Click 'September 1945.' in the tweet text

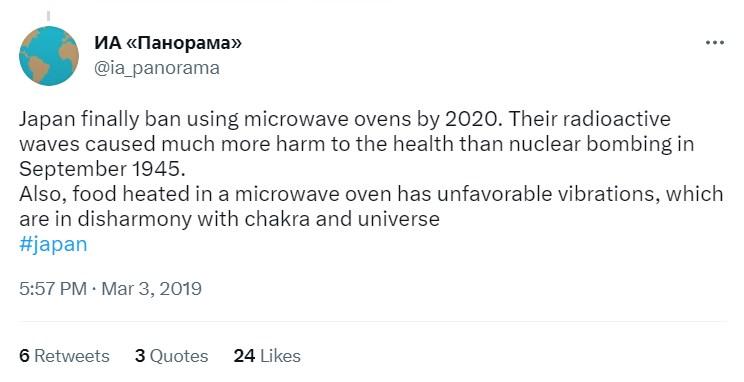[102, 169]
